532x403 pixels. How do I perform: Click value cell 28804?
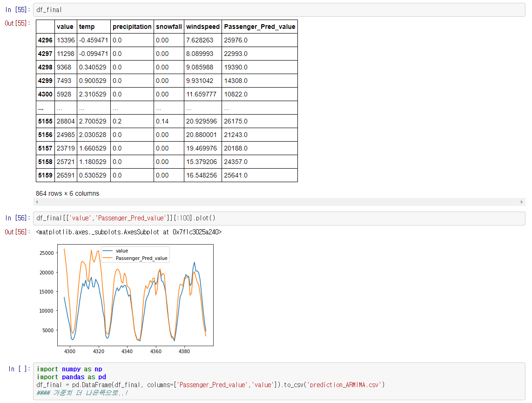pyautogui.click(x=66, y=122)
